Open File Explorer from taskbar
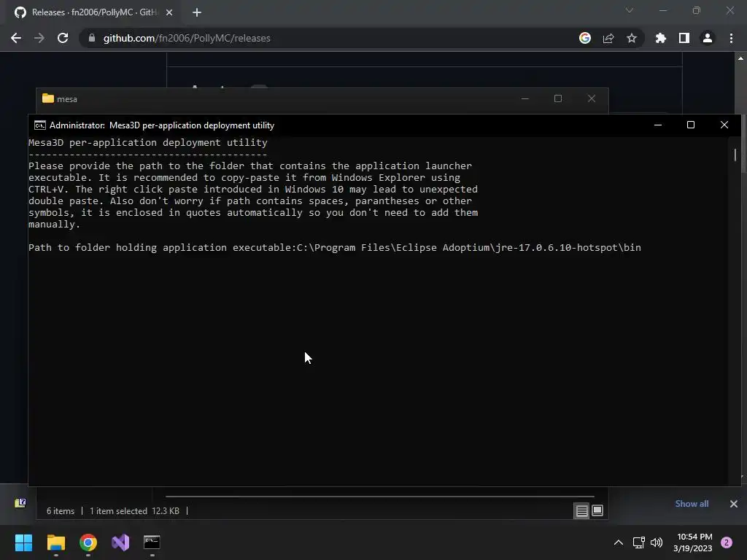 click(55, 542)
